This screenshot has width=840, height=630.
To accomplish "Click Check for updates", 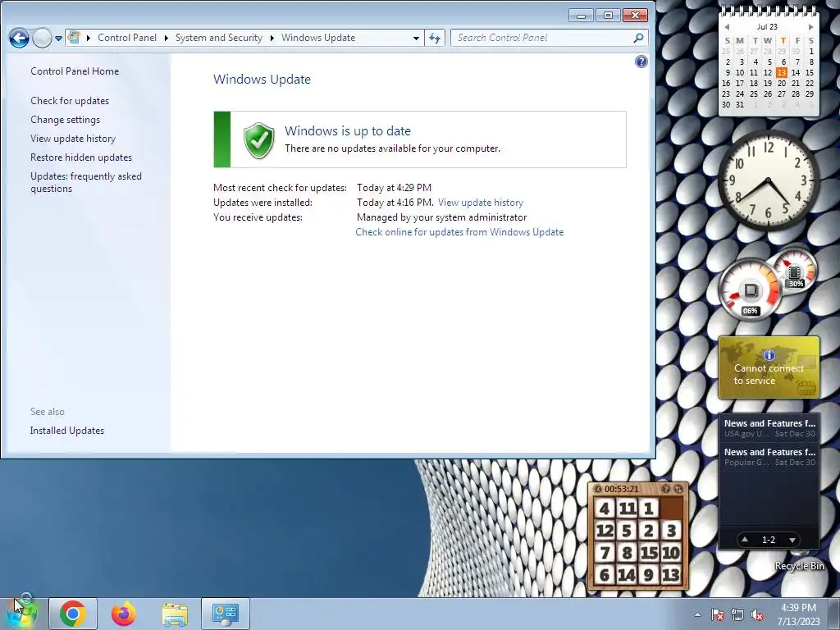I will tap(70, 101).
